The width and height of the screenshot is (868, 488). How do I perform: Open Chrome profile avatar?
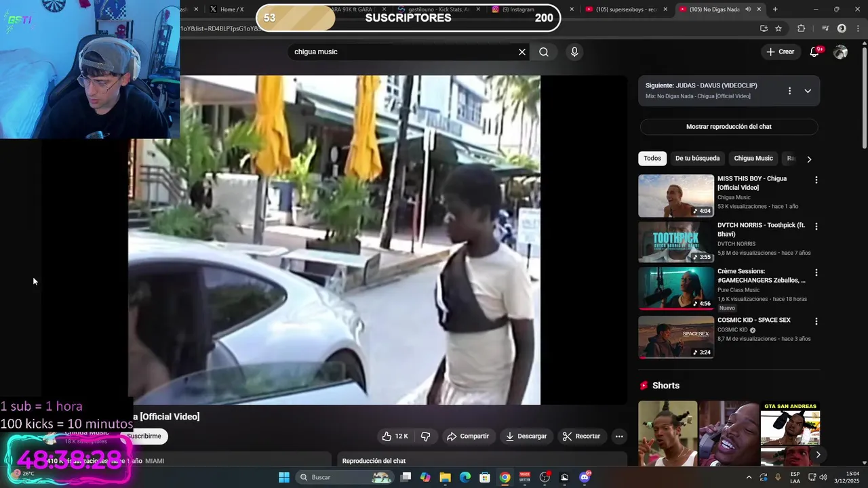coord(842,28)
